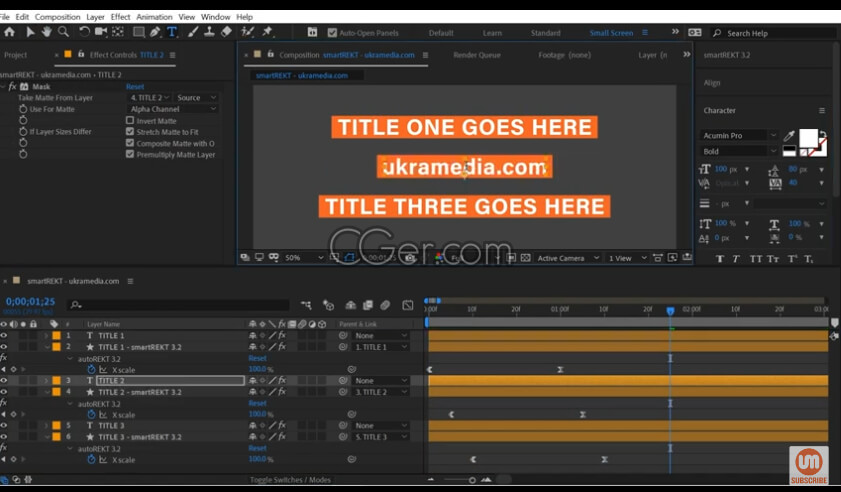Click the current timecode 0;00;01;25

[30, 302]
